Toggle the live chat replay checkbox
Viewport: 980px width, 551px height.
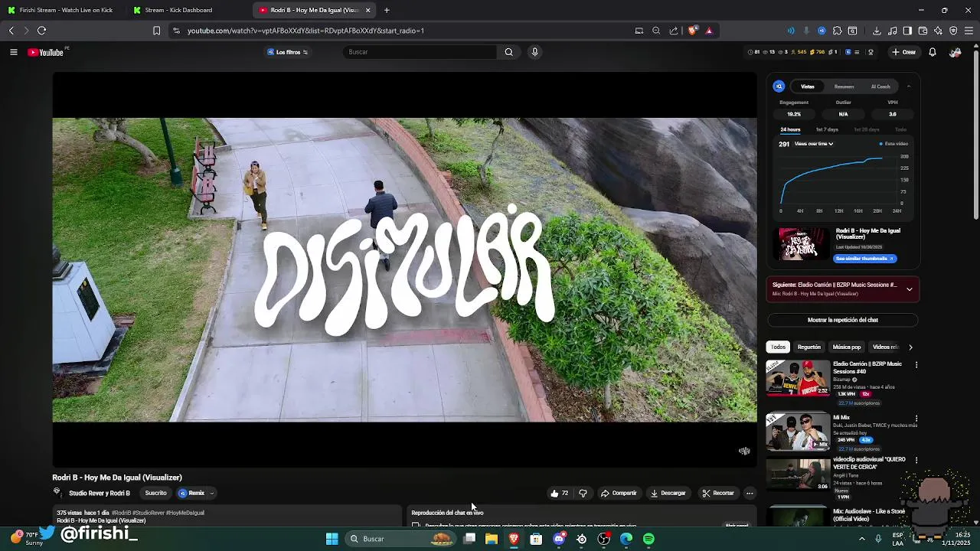(x=416, y=525)
